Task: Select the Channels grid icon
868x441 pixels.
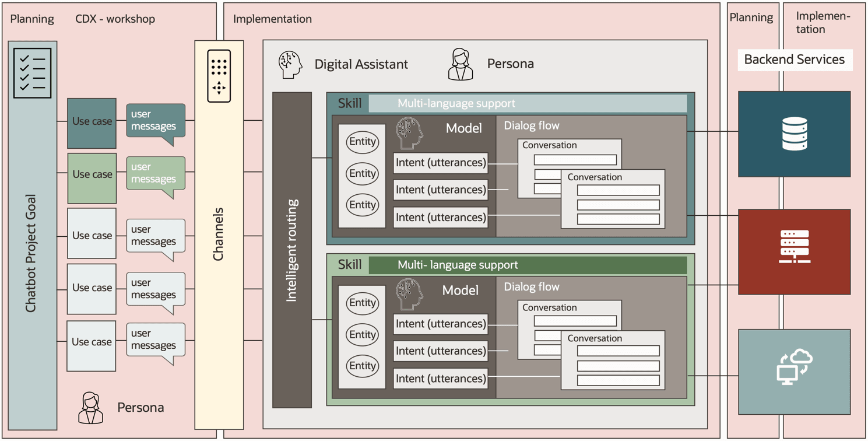Action: coord(218,75)
